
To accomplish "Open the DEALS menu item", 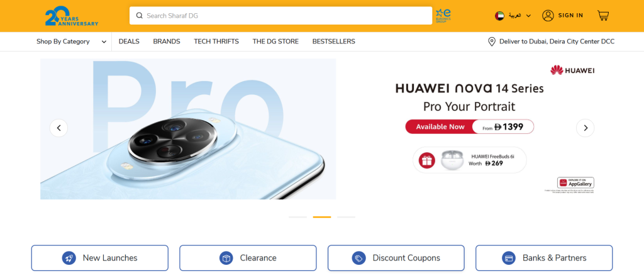I will (x=129, y=42).
